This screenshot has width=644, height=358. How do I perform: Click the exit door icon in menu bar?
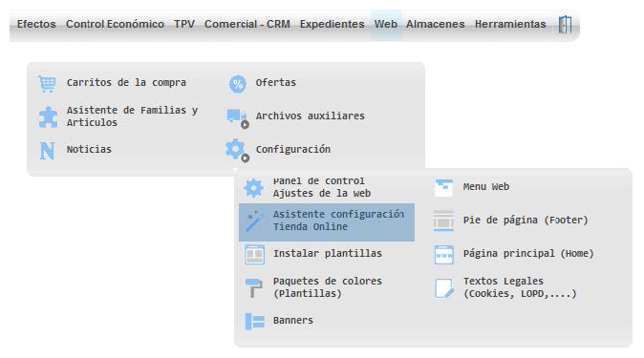click(565, 25)
